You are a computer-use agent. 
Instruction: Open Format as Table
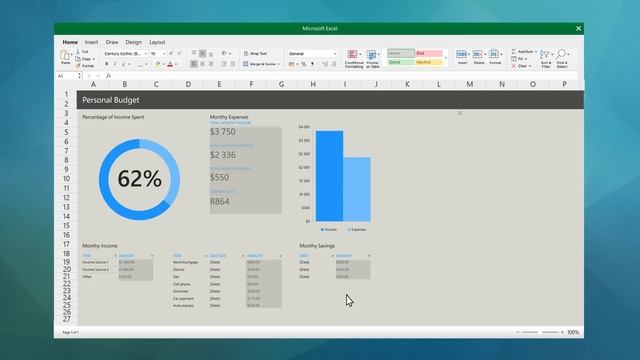[373, 59]
